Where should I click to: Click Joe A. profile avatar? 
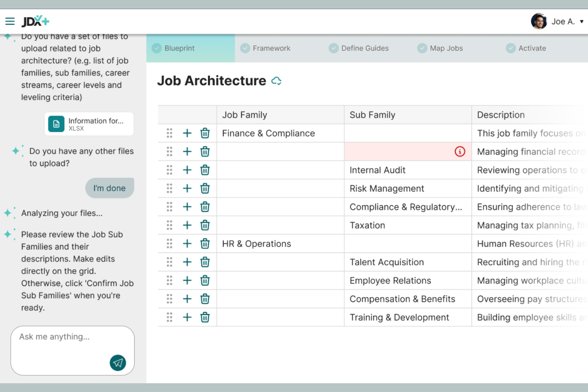point(539,21)
